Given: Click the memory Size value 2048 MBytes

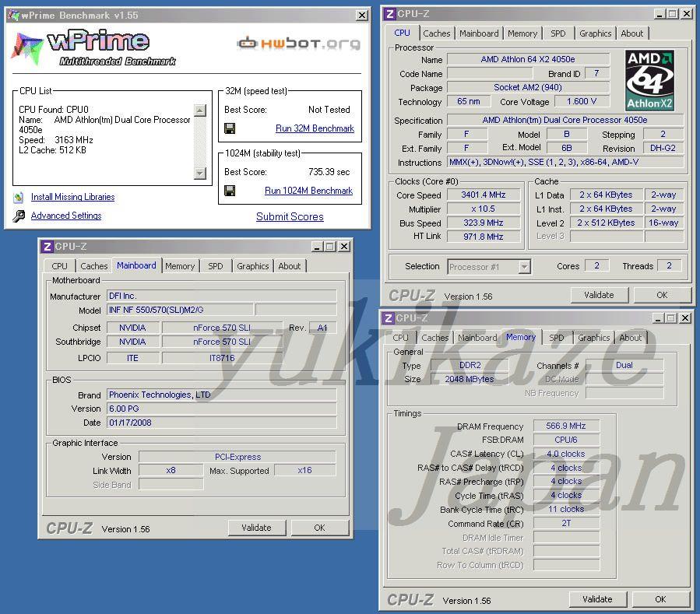Looking at the screenshot, I should (x=470, y=379).
